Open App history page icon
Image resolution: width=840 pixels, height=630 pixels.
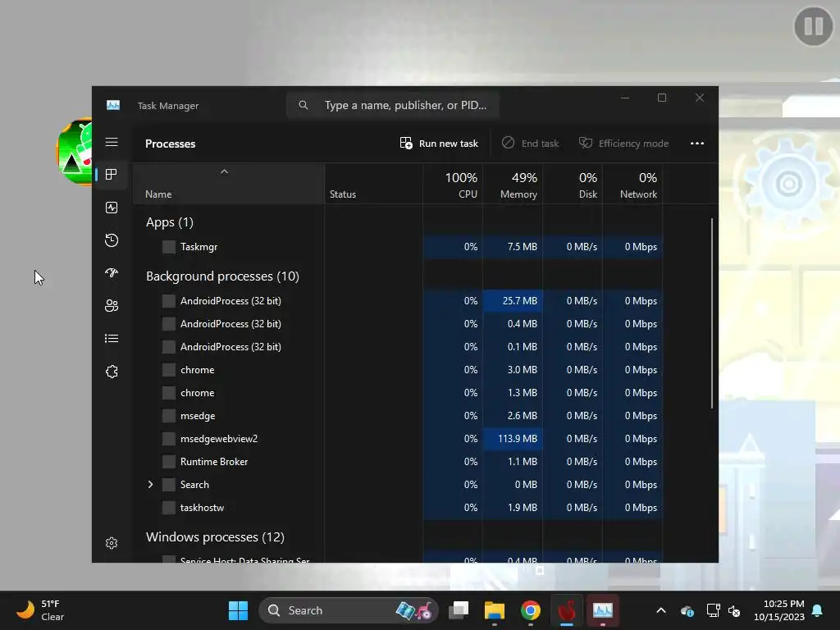tap(112, 240)
